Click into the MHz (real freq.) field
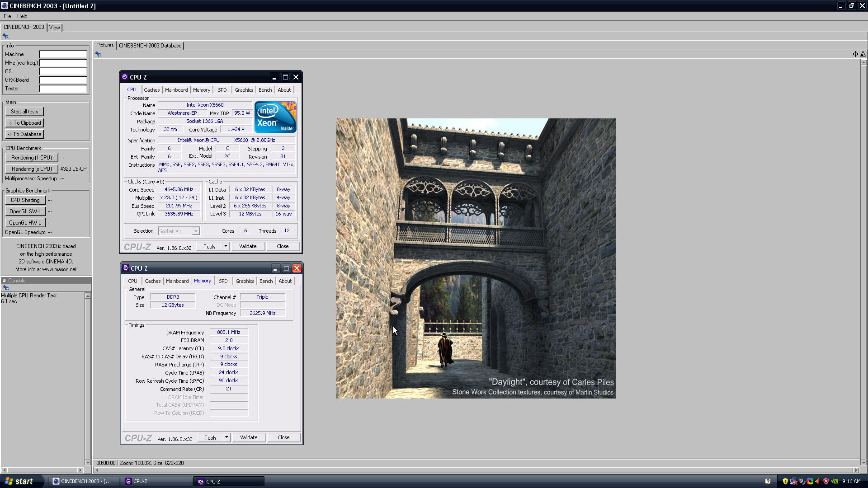Image resolution: width=868 pixels, height=488 pixels. point(63,63)
